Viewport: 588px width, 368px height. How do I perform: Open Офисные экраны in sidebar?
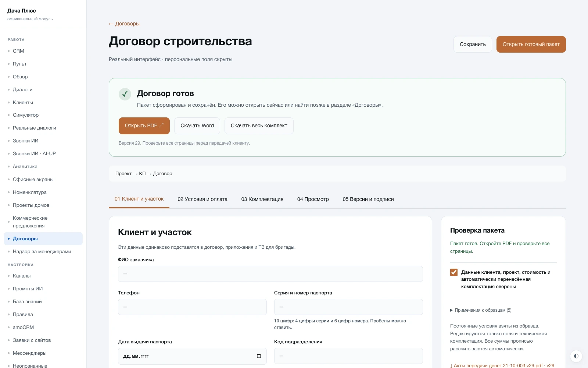click(x=43, y=179)
